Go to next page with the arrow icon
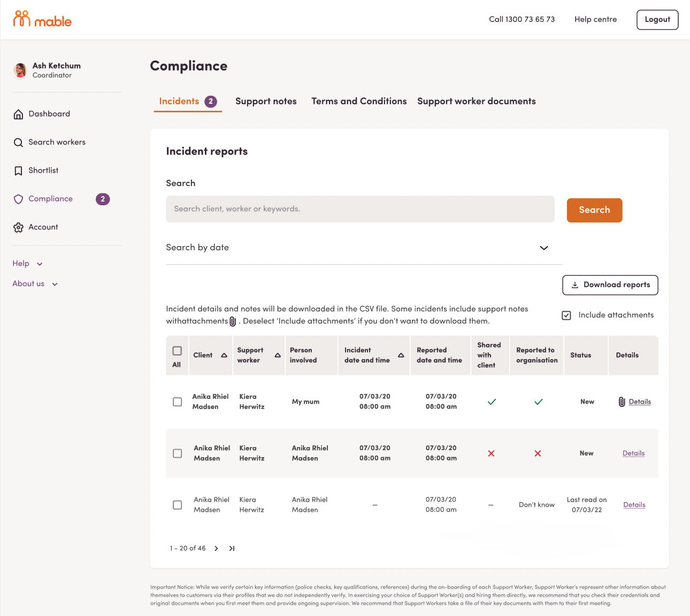 pos(216,548)
